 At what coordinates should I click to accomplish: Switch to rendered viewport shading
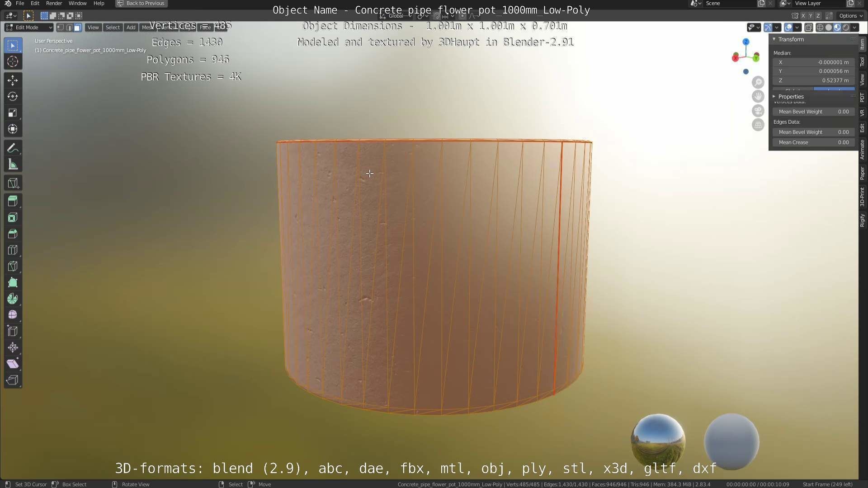click(x=846, y=28)
